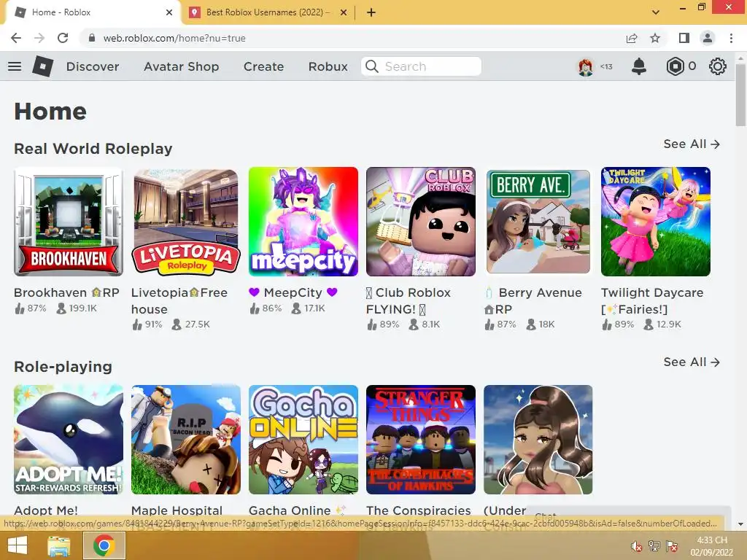Open the Adopt Me! thumbnail

click(69, 440)
